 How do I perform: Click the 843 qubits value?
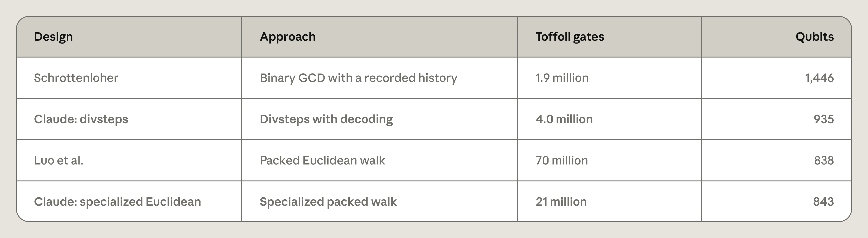823,202
